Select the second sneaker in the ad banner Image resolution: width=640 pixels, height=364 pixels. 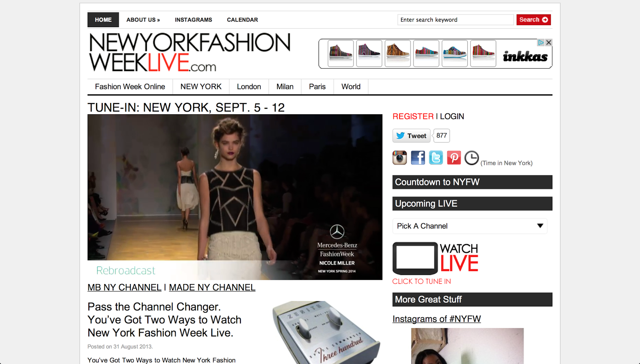point(369,53)
